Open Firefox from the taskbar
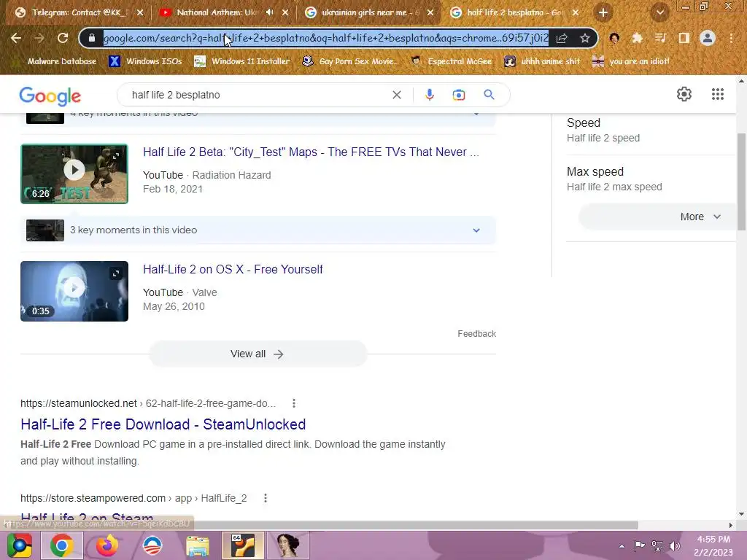Viewport: 747px width, 560px height. (107, 545)
